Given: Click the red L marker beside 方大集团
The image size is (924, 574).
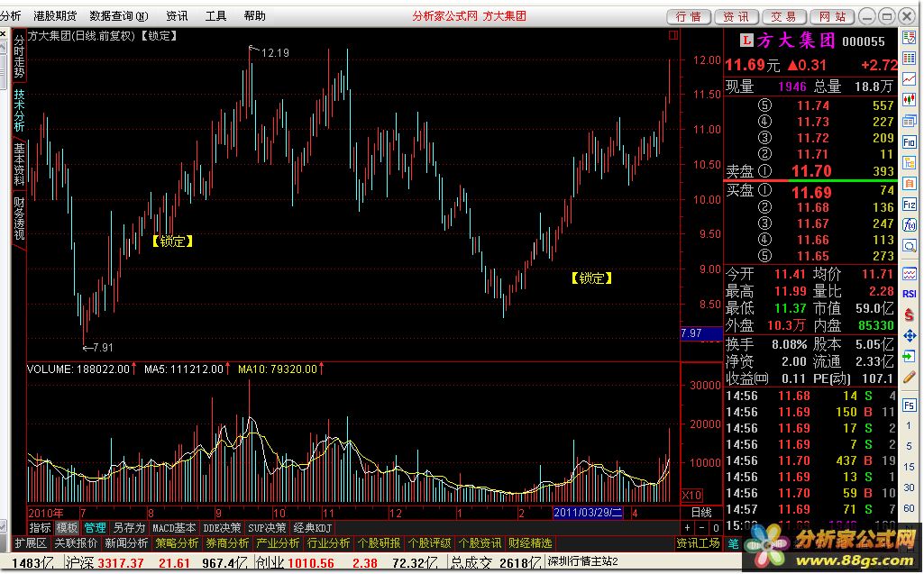Looking at the screenshot, I should [746, 40].
